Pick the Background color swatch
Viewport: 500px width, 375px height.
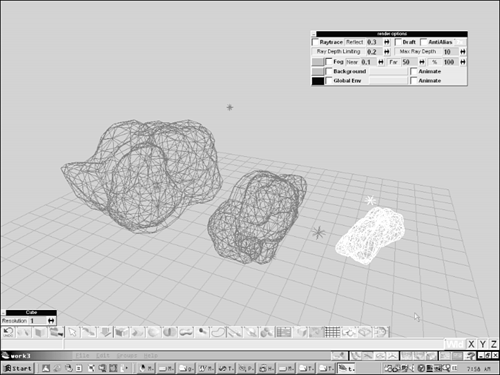pos(318,71)
